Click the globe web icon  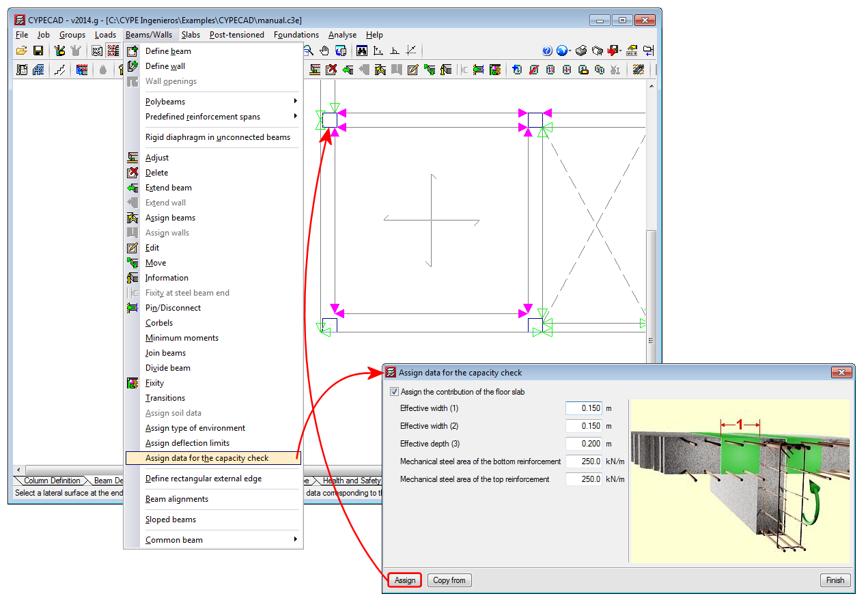pos(561,51)
